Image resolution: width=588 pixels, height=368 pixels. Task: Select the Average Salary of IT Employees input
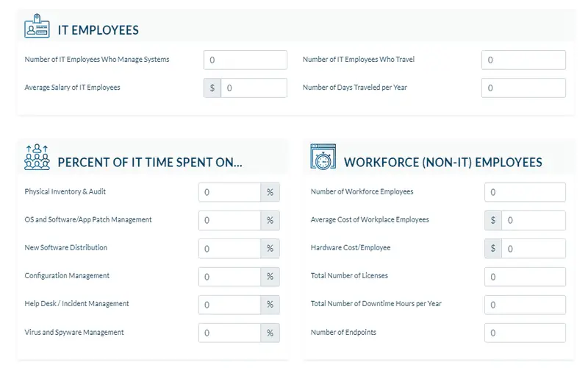click(x=254, y=88)
